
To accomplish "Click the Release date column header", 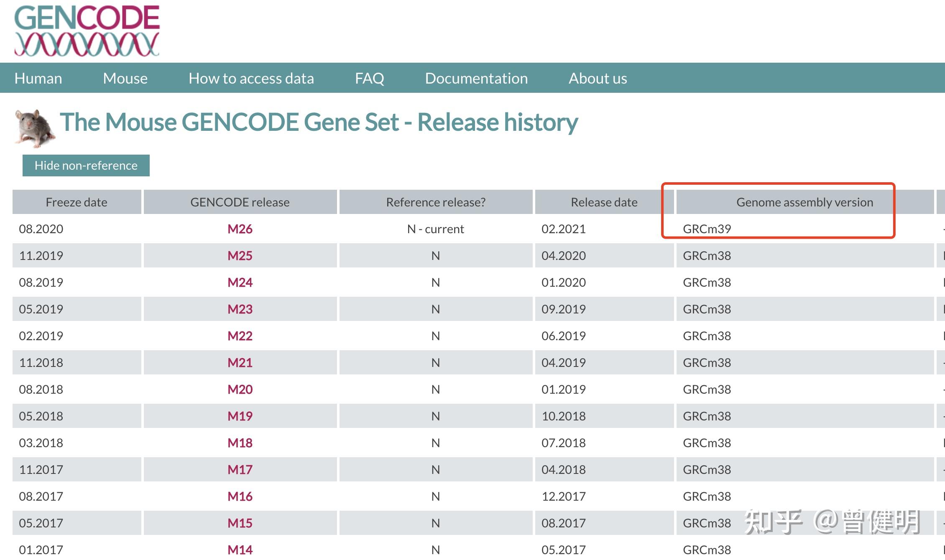I will pos(604,202).
